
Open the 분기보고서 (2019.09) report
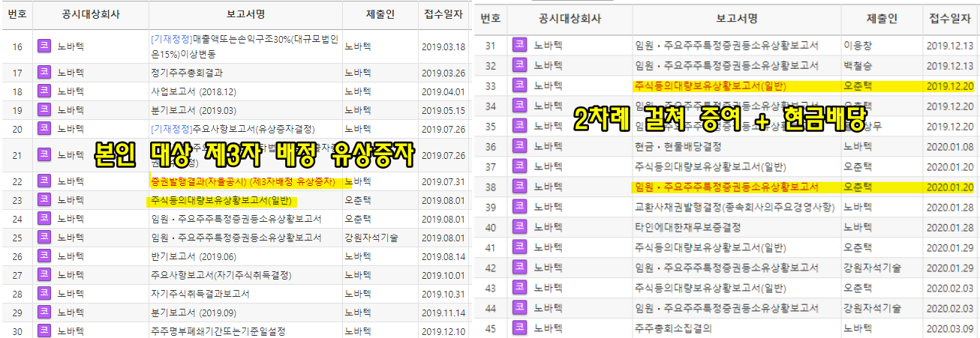tap(194, 313)
